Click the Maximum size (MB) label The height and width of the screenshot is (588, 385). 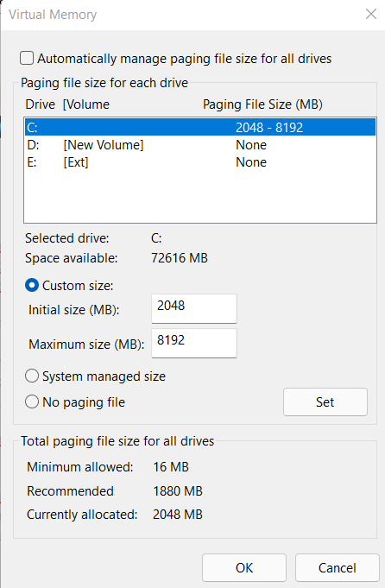pyautogui.click(x=86, y=345)
